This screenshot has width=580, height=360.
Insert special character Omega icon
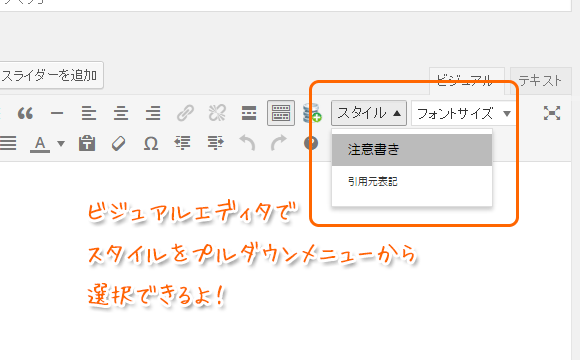[151, 143]
